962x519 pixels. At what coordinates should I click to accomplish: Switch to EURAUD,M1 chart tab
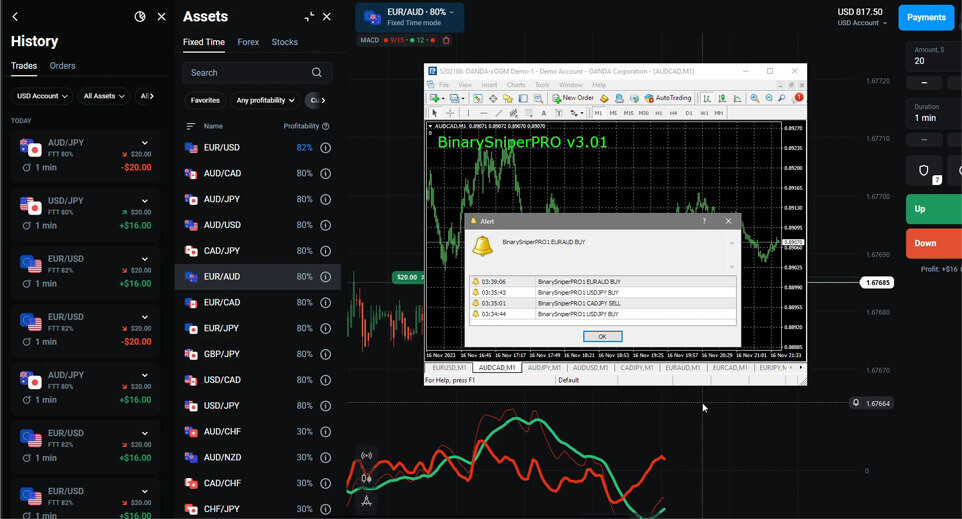[x=683, y=367]
